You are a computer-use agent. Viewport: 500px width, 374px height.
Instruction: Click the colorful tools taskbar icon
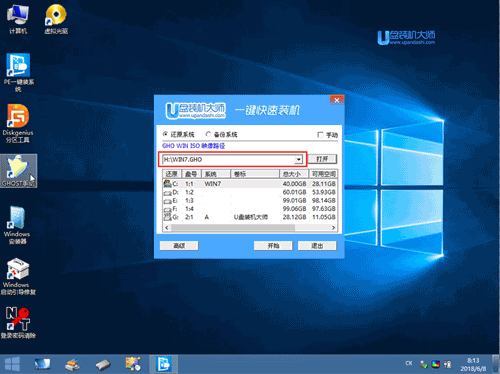tap(133, 364)
